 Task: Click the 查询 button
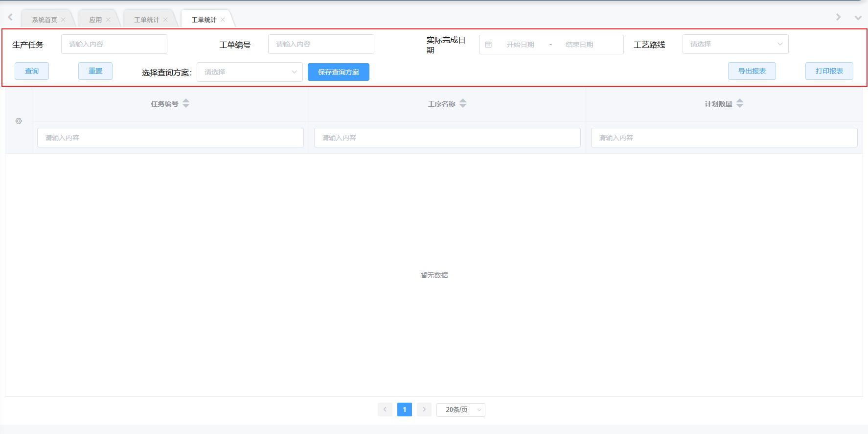pos(32,71)
